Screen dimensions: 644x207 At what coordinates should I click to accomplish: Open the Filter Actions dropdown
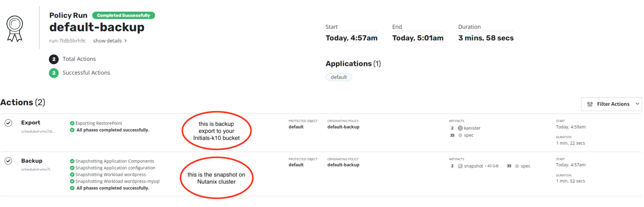611,104
